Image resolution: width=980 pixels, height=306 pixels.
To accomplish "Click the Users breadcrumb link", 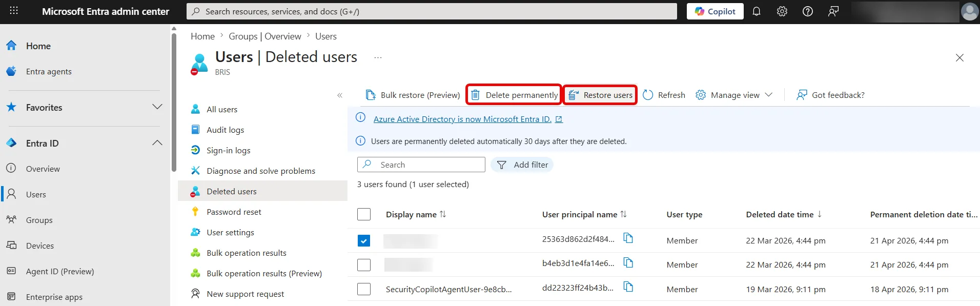I will click(326, 36).
